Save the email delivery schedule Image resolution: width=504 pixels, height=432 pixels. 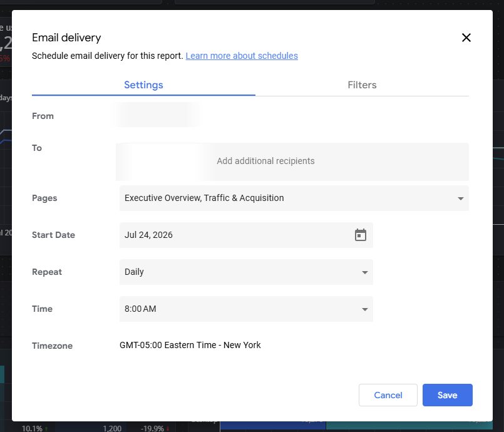pyautogui.click(x=448, y=395)
